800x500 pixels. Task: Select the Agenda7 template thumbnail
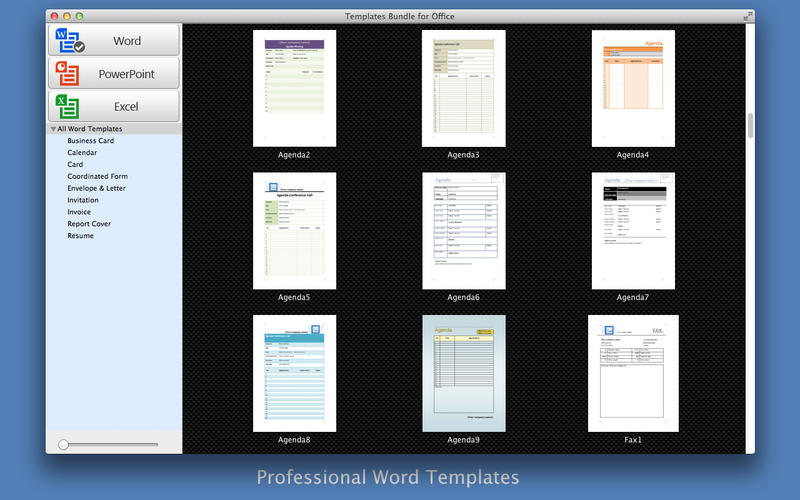point(633,231)
